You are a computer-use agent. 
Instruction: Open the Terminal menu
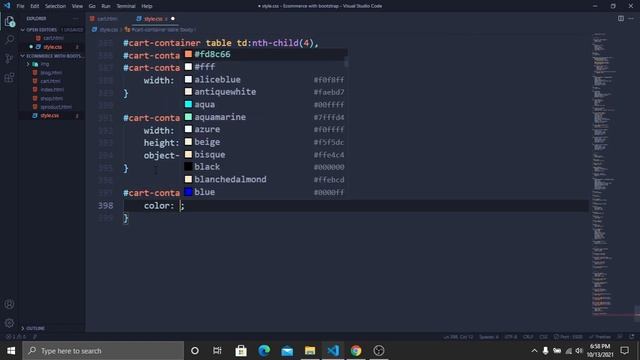[x=126, y=6]
